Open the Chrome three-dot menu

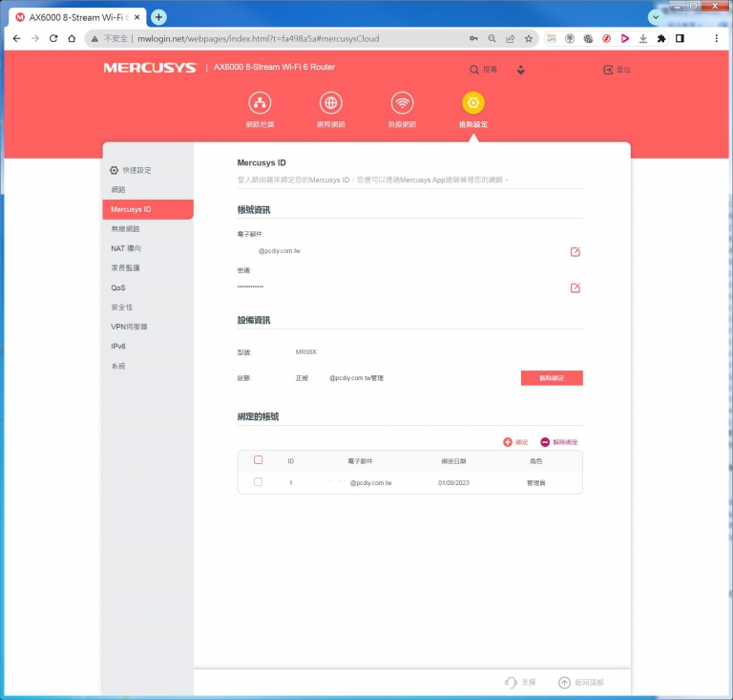tap(716, 38)
